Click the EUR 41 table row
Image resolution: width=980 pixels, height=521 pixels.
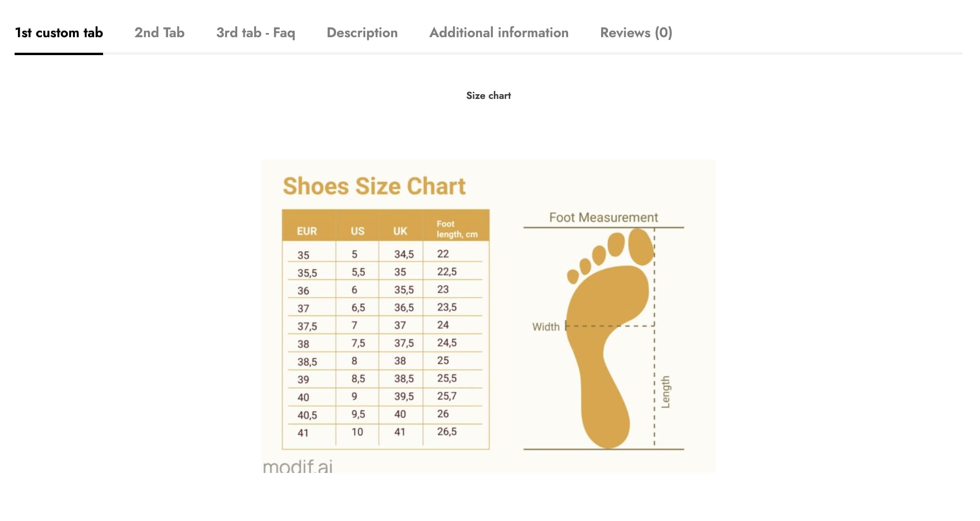pyautogui.click(x=303, y=432)
